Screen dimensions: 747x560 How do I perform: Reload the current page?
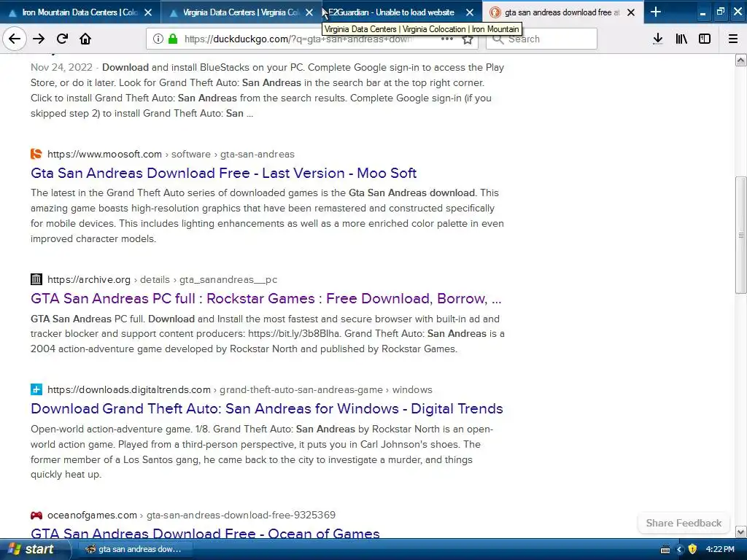coord(62,39)
